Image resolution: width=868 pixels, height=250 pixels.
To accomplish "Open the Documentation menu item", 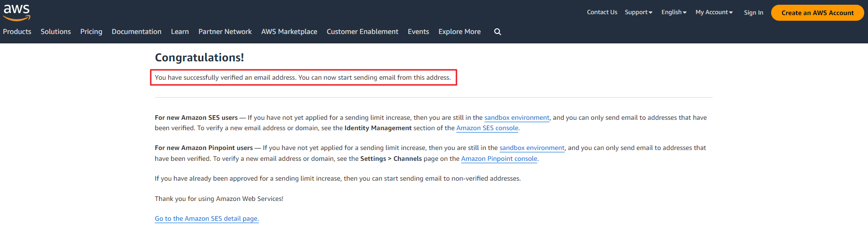I will point(137,32).
